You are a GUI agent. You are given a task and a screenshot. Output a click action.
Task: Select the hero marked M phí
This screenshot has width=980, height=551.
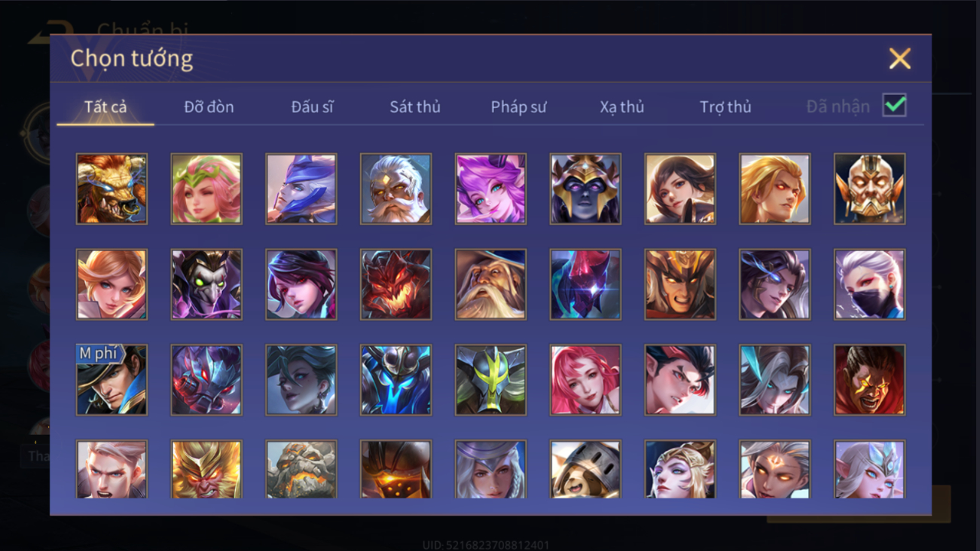[111, 380]
